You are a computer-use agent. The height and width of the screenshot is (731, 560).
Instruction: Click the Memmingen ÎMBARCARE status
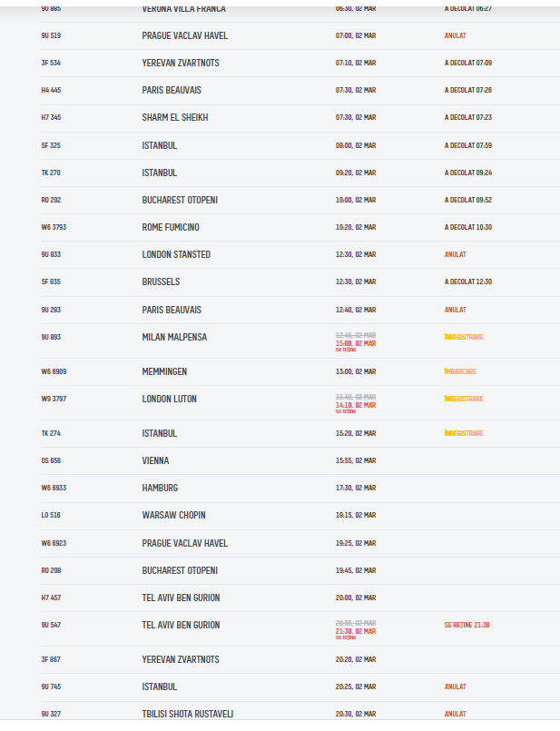point(460,371)
